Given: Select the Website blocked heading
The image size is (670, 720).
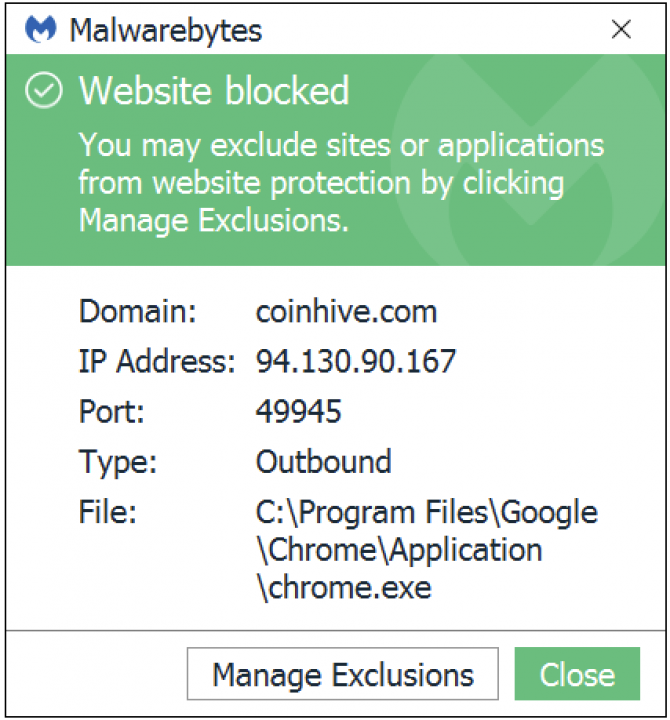Looking at the screenshot, I should click(x=214, y=90).
